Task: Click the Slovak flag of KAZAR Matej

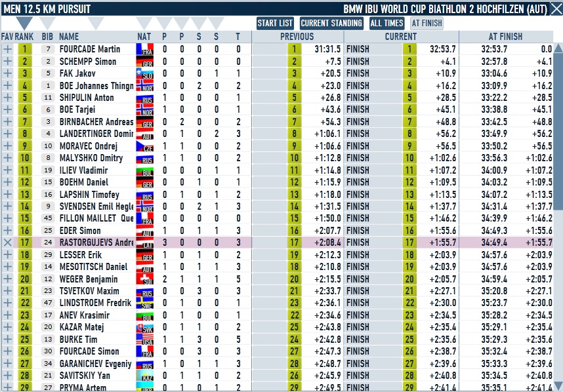Action: pyautogui.click(x=145, y=327)
